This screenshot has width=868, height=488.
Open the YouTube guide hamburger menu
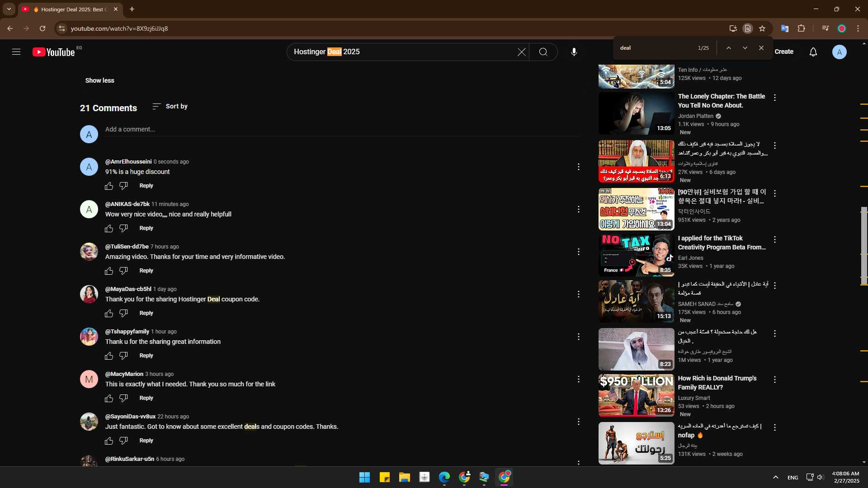pyautogui.click(x=16, y=52)
